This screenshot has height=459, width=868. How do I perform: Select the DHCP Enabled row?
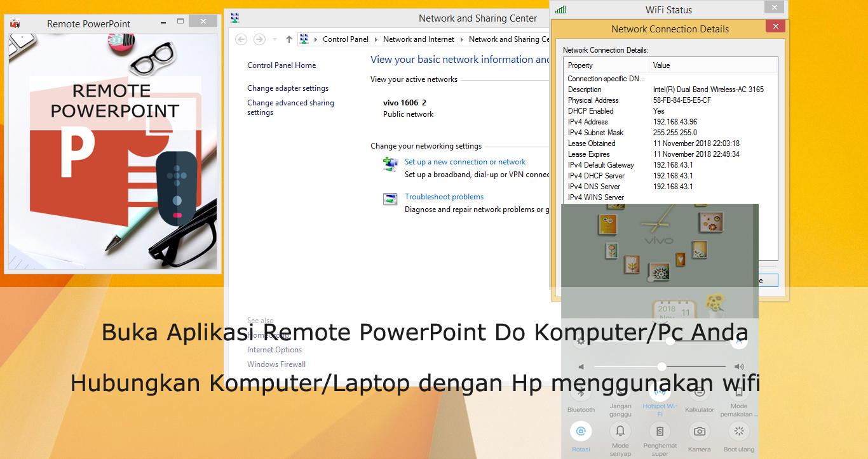click(x=670, y=111)
